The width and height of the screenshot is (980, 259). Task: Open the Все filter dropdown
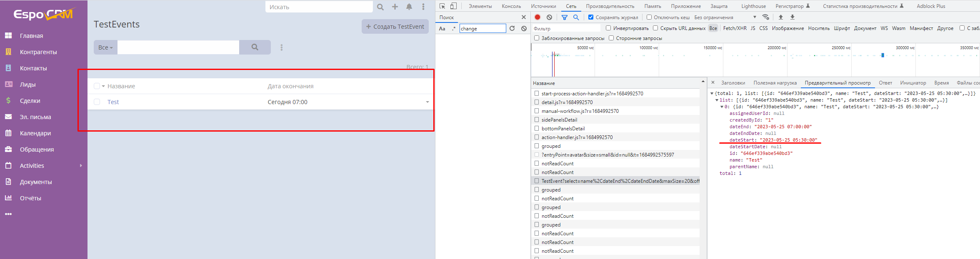105,47
